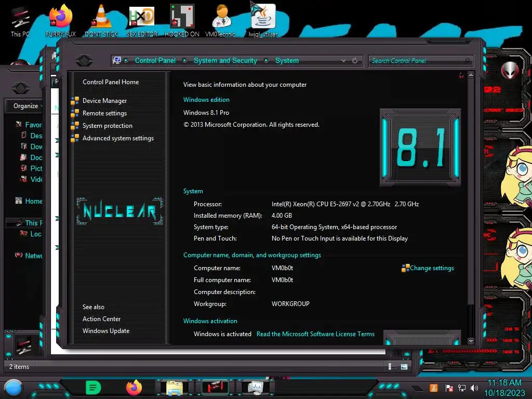Read the Microsoft Software License Terms
532x399 pixels.
[x=315, y=334]
